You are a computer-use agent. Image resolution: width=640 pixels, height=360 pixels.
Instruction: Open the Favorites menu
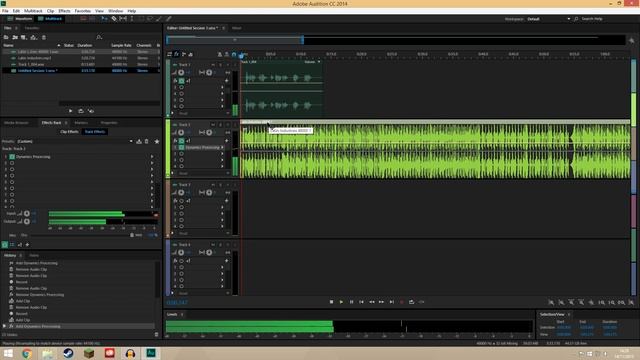click(82, 11)
